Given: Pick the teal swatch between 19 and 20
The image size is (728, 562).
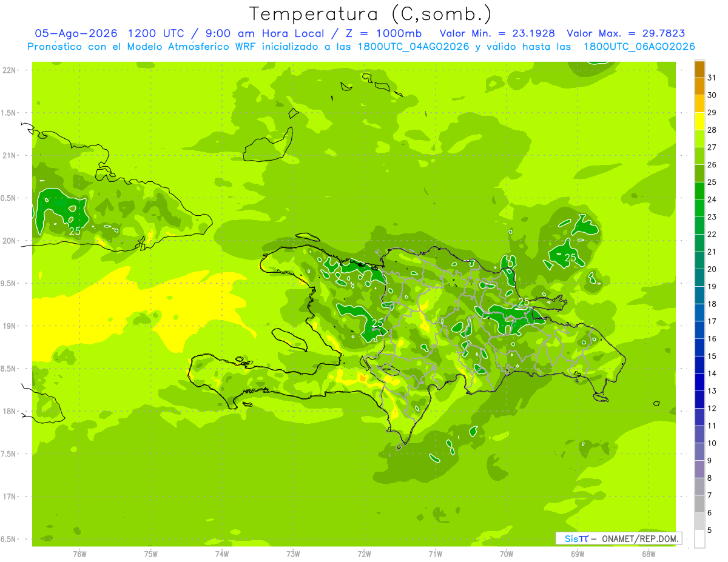Looking at the screenshot, I should click(699, 278).
